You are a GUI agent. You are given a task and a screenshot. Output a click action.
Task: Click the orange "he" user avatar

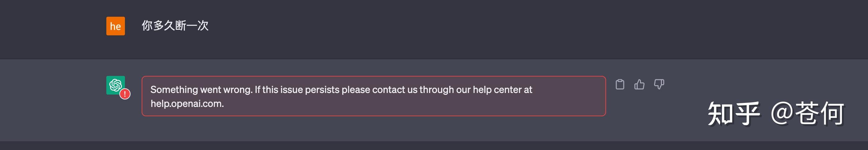[x=116, y=26]
